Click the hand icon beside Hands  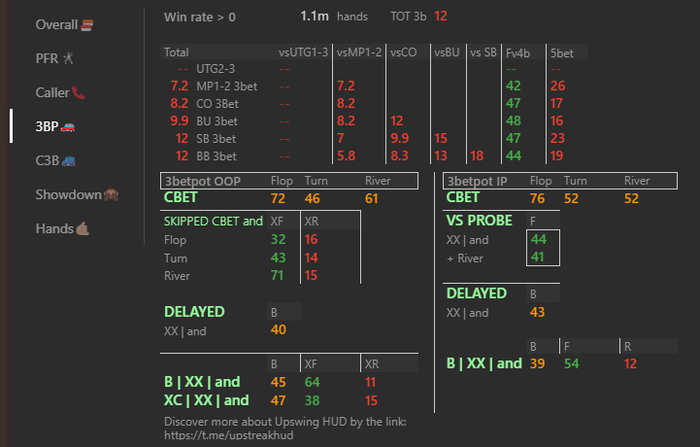click(83, 229)
